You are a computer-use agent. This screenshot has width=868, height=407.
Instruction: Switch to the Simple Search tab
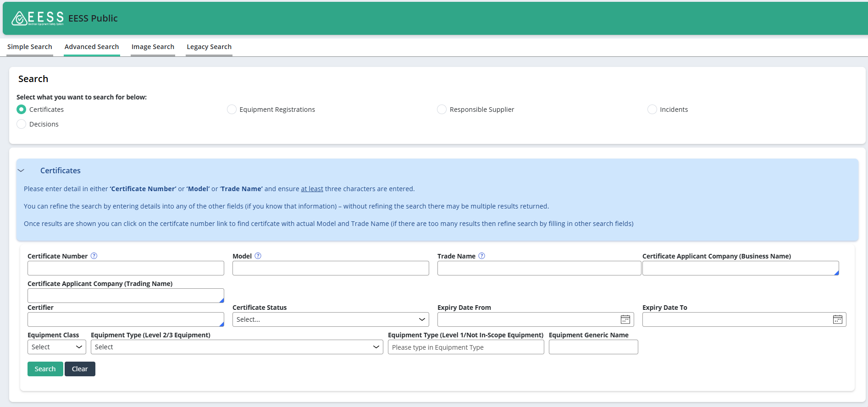click(30, 47)
